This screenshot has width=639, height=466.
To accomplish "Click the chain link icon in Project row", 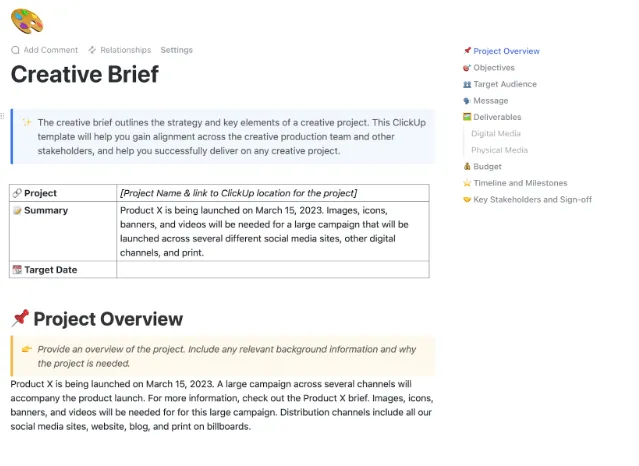I will tap(17, 193).
